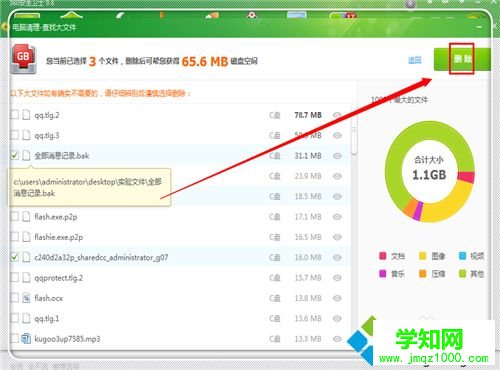This screenshot has height=370, width=500.
Task: Click the file icon beside 全部消息记录.bak
Action: pos(26,155)
